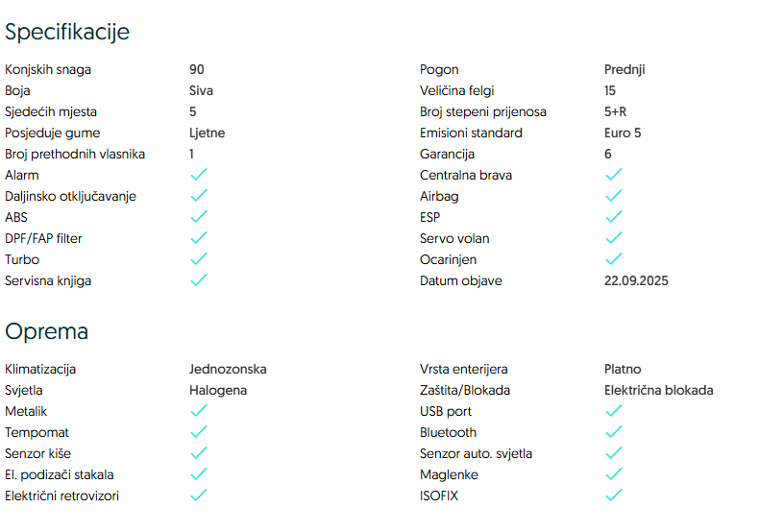Click the Airbag checkmark icon

coord(614,196)
